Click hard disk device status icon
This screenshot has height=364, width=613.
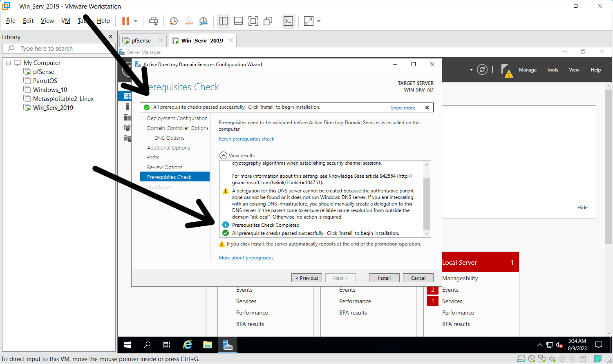(521, 359)
